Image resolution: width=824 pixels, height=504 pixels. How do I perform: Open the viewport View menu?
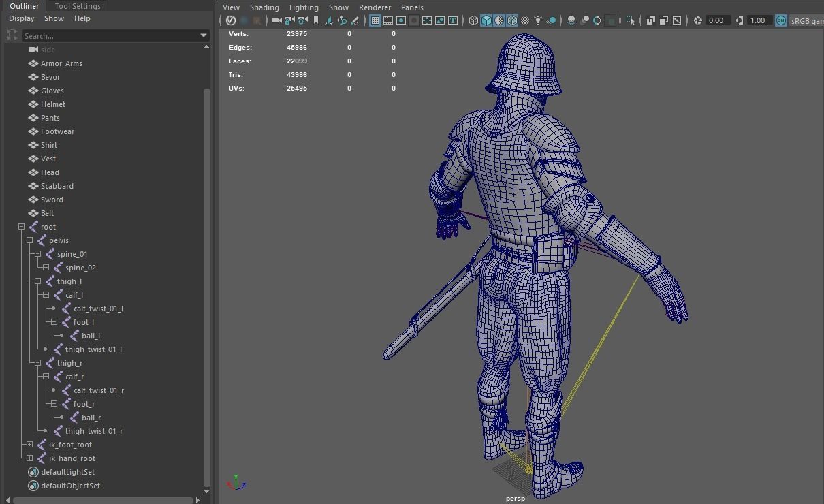pos(231,7)
